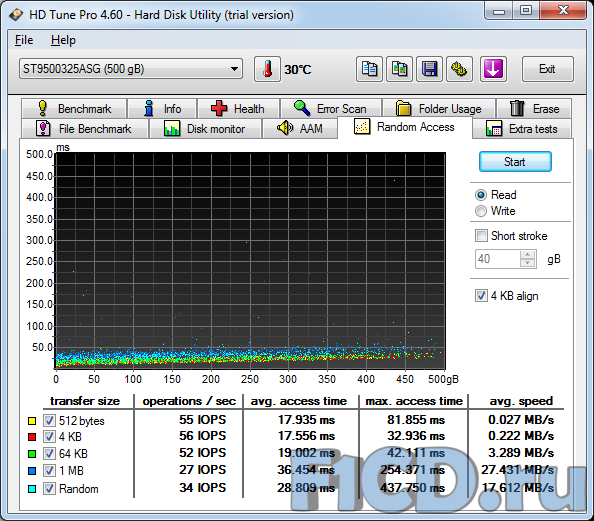
Task: Enable the Short stroke checkbox
Action: click(481, 235)
